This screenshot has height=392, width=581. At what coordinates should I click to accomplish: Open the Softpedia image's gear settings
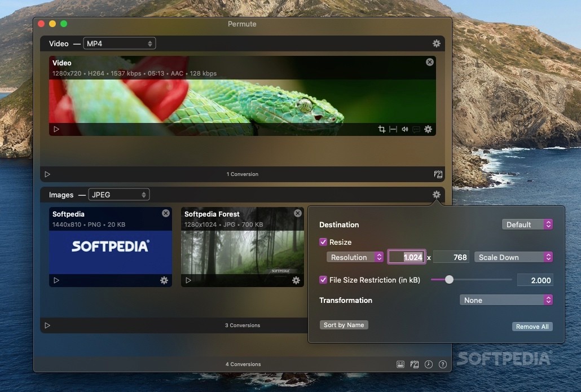click(x=164, y=280)
